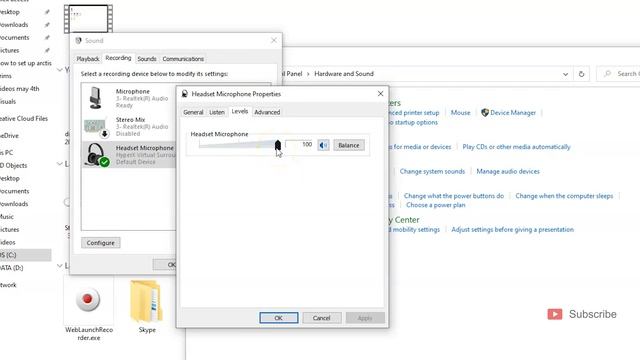Open the Advanced tab
Viewport: 640px width, 360px height.
point(267,112)
